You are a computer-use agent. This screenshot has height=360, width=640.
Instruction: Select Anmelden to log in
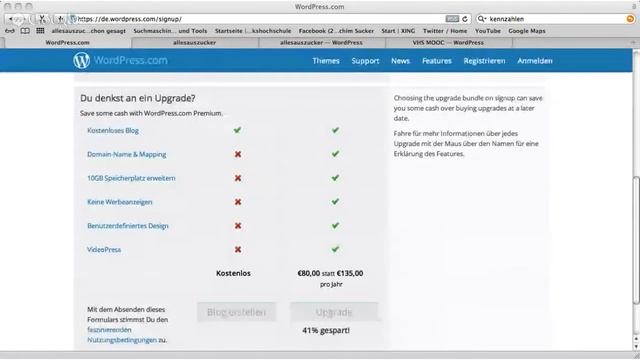[x=535, y=61]
